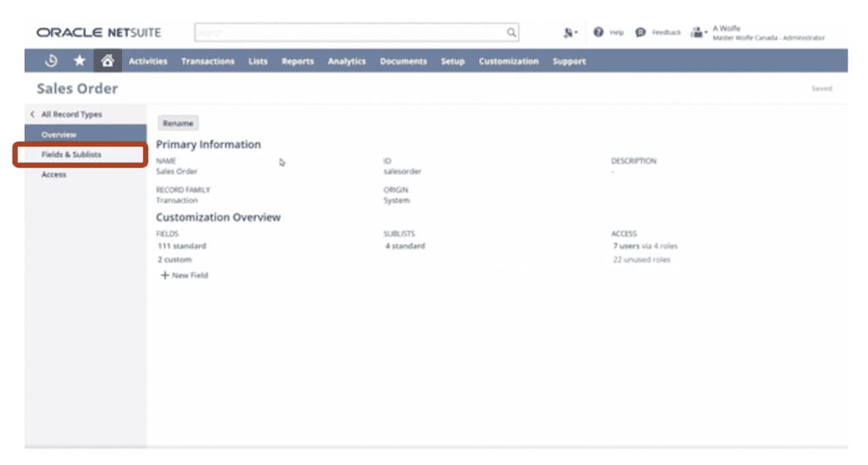
Task: Click the Primary Information heading
Action: click(x=209, y=144)
